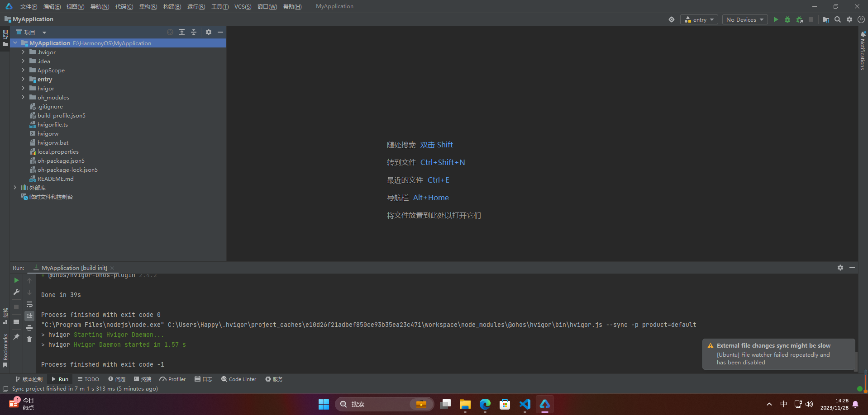Toggle soft-wrap in Run console
This screenshot has width=868, height=415.
click(29, 304)
